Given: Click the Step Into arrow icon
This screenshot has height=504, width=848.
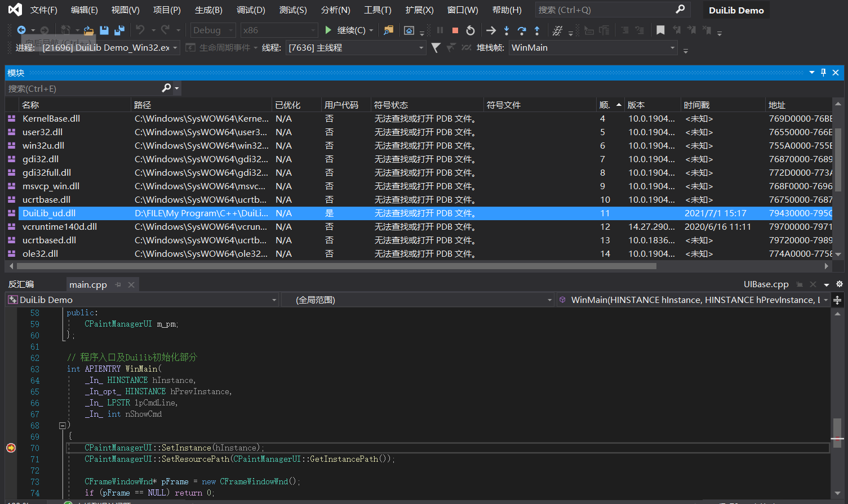Looking at the screenshot, I should click(x=507, y=30).
